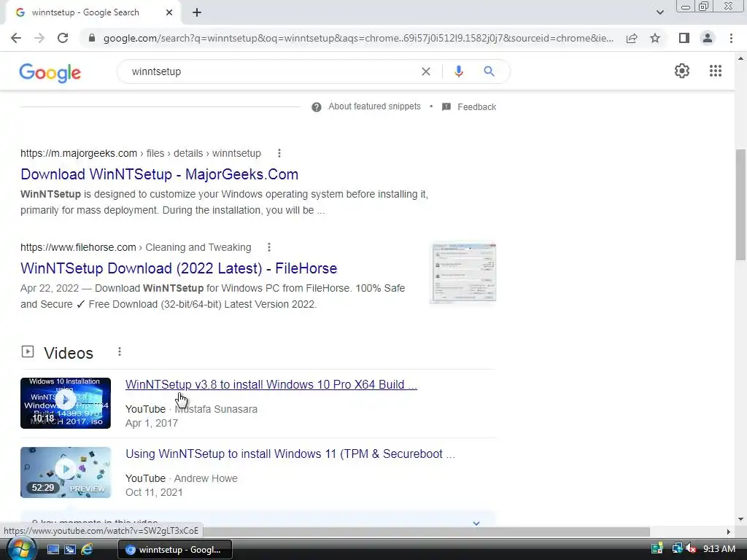Open options for filehorse result
The height and width of the screenshot is (560, 747).
click(269, 248)
